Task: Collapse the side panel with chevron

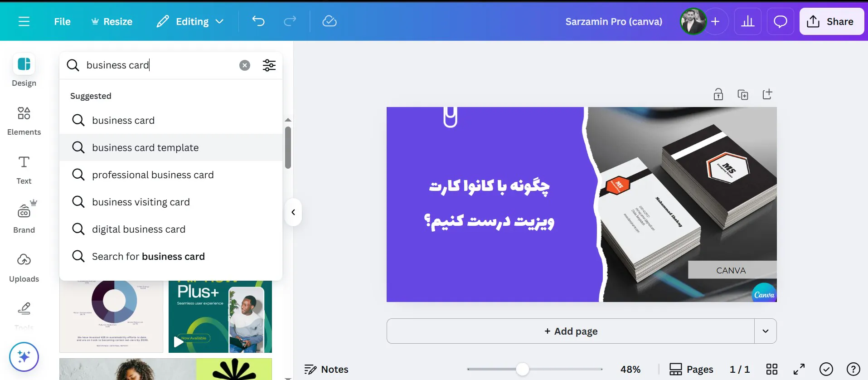Action: click(x=293, y=212)
